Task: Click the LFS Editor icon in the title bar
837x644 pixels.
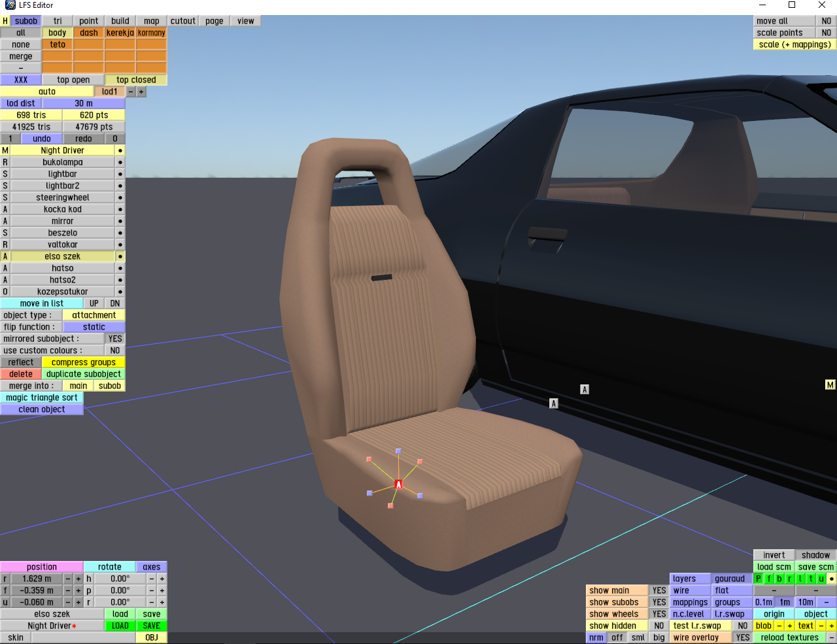Action: pos(10,5)
